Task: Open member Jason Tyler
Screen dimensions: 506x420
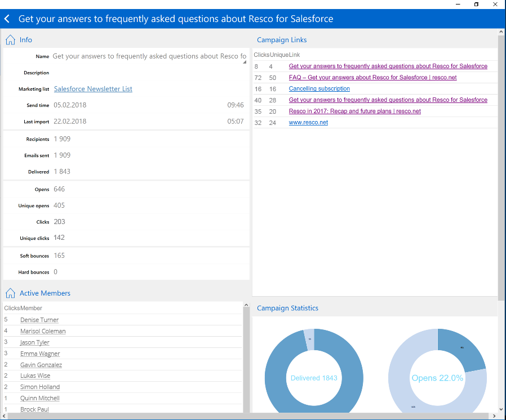Action: 34,342
